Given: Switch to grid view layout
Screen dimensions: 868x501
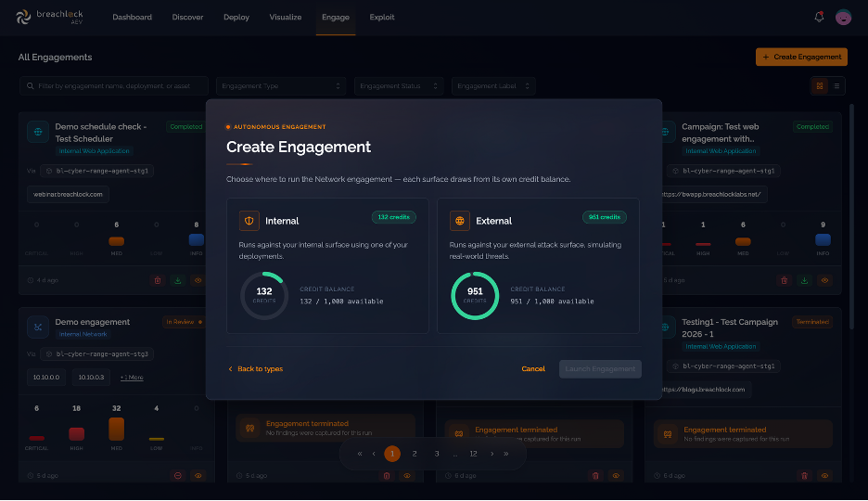Looking at the screenshot, I should point(819,85).
